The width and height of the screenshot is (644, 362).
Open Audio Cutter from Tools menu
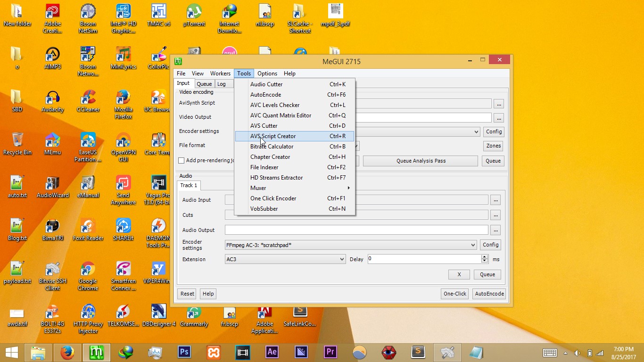(295, 84)
